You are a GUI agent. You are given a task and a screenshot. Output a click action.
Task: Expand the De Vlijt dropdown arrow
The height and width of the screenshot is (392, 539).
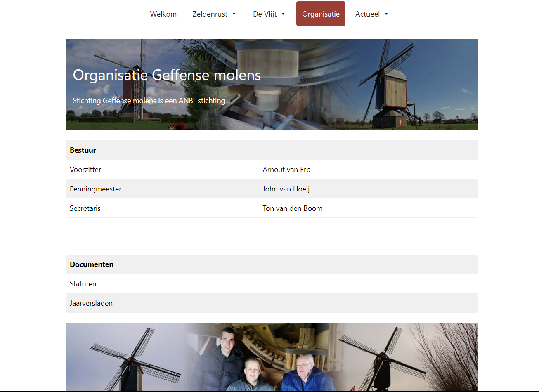click(283, 14)
